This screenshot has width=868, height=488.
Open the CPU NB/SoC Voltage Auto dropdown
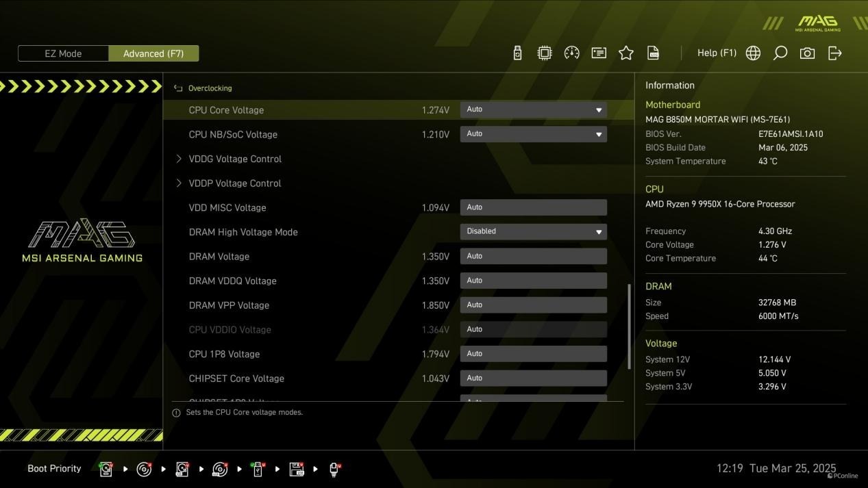point(533,134)
